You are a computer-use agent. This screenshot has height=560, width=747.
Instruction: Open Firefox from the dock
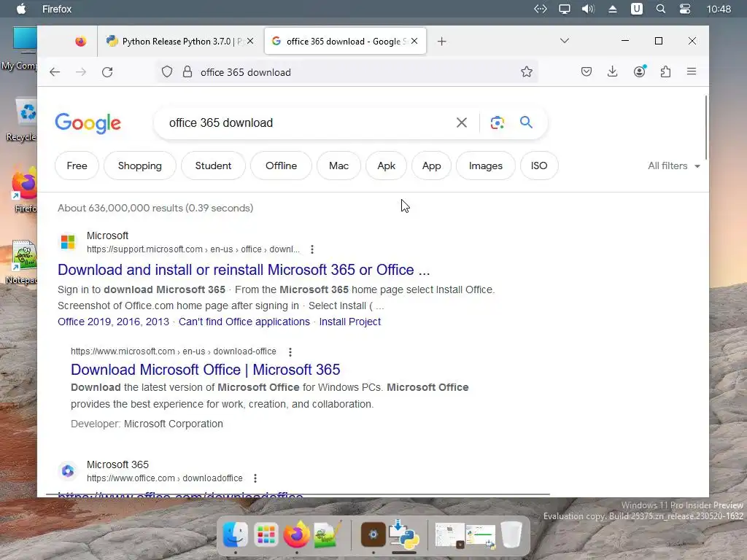coord(296,534)
